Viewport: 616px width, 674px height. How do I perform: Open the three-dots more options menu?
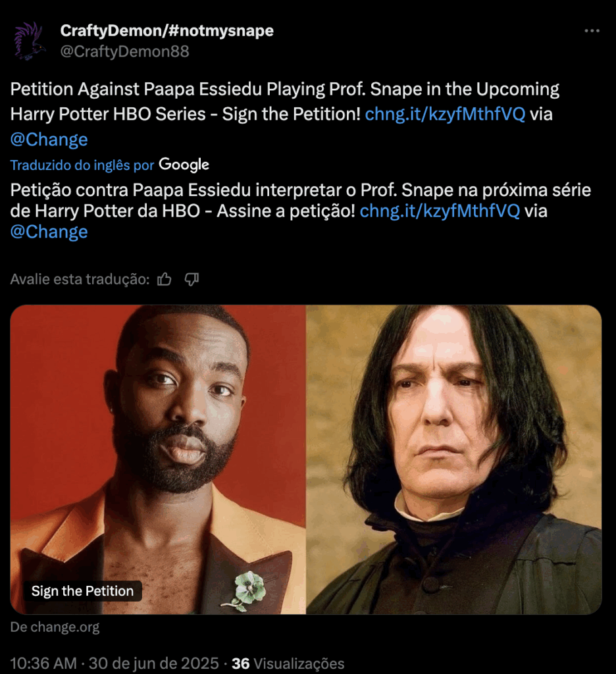[x=592, y=30]
